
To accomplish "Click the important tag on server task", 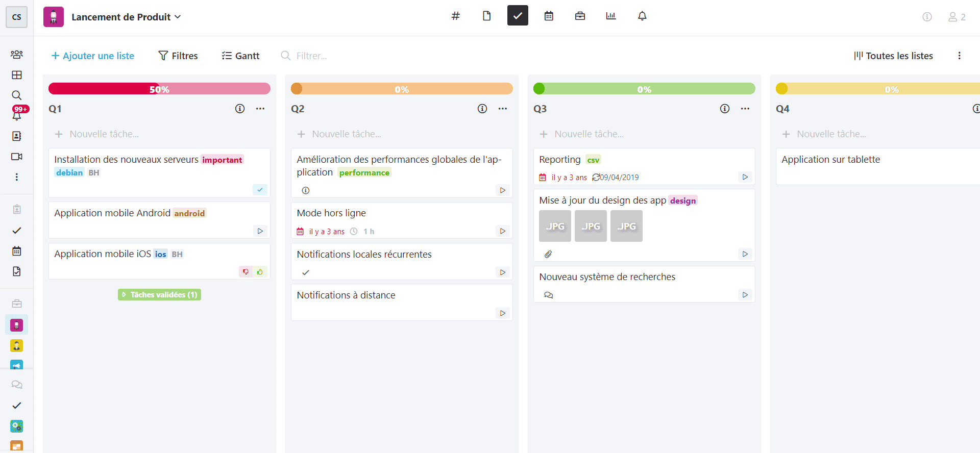I will pos(222,160).
